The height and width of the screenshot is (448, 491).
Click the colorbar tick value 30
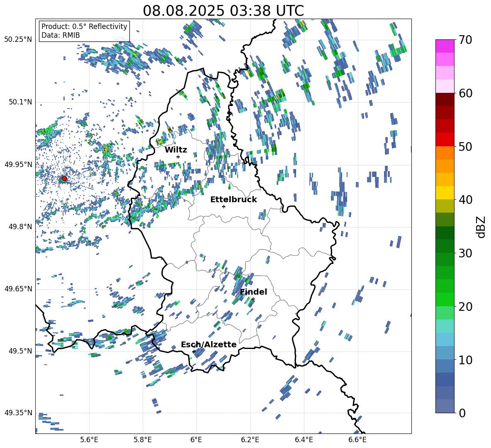click(x=465, y=253)
